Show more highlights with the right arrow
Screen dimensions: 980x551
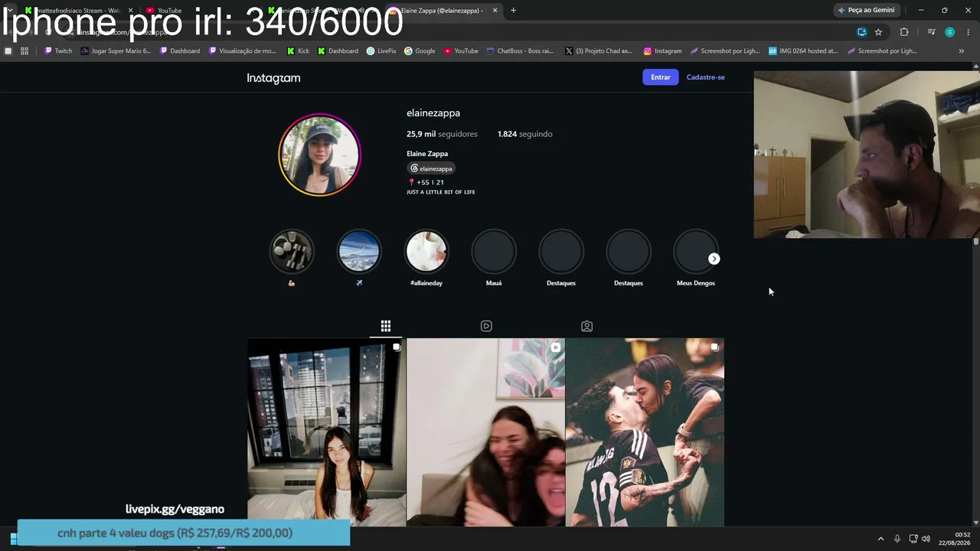(714, 259)
